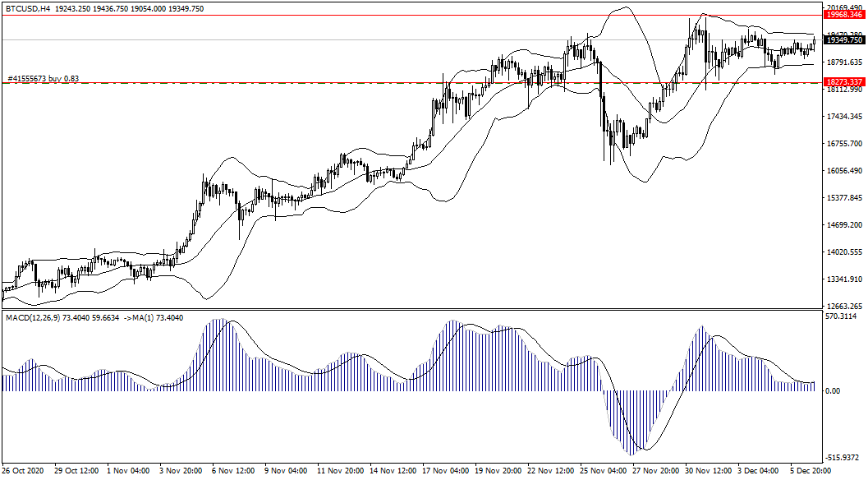This screenshot has height=480, width=868.
Task: Click the 16056.490 price scale label
Action: click(x=843, y=171)
